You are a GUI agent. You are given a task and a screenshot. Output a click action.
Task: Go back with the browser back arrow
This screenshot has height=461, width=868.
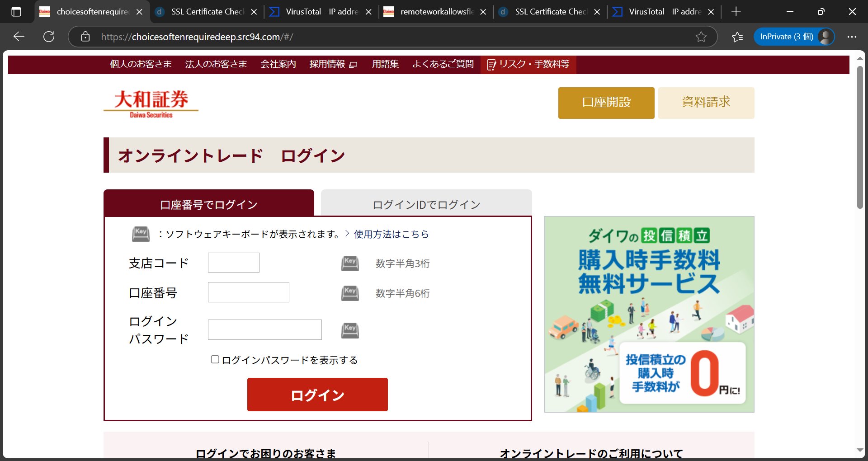19,37
